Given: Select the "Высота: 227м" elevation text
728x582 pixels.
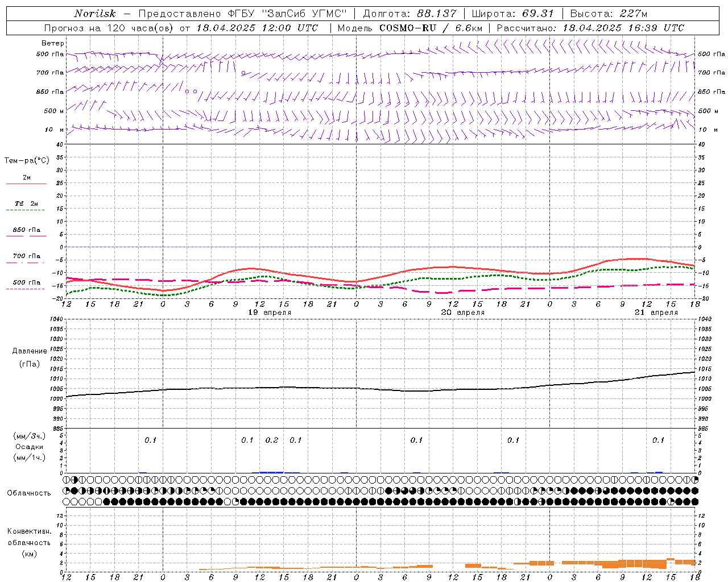Looking at the screenshot, I should [609, 14].
